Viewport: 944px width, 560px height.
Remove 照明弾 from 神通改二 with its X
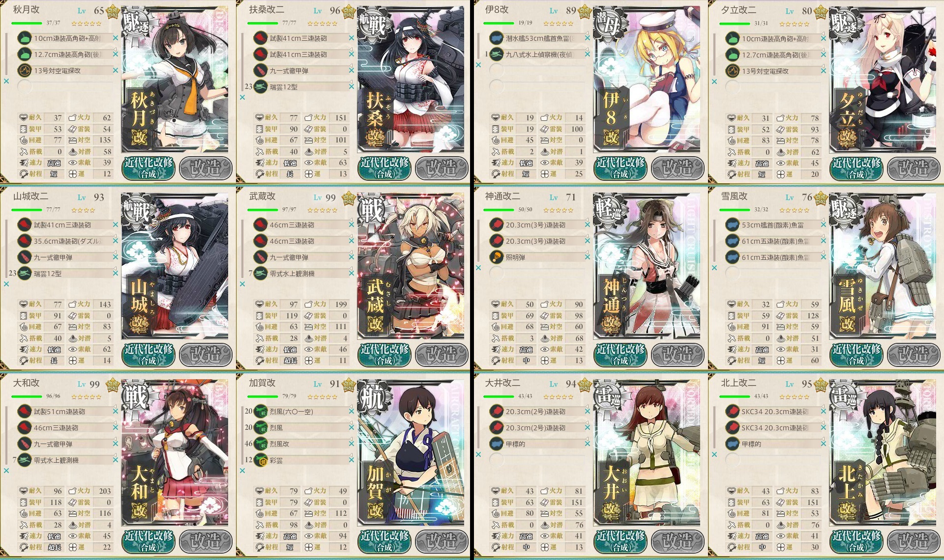point(588,257)
